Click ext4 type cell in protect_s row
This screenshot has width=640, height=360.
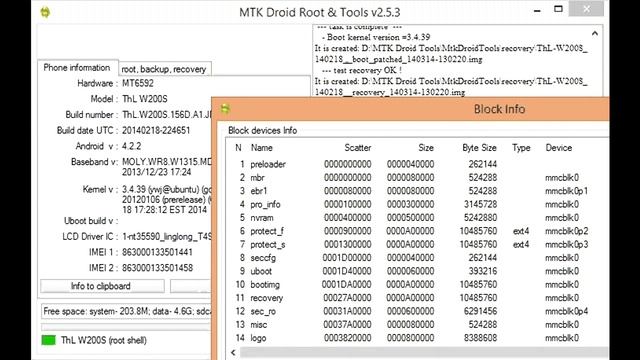[521, 244]
